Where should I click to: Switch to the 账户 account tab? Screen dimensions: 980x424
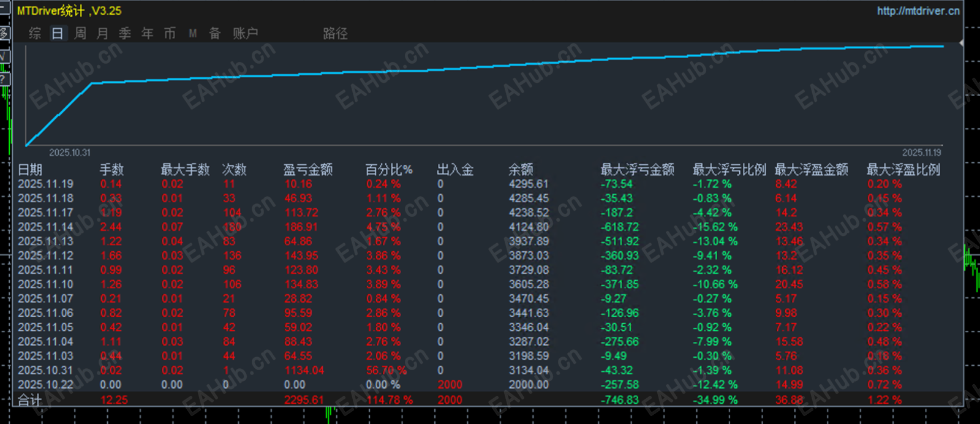[x=245, y=34]
